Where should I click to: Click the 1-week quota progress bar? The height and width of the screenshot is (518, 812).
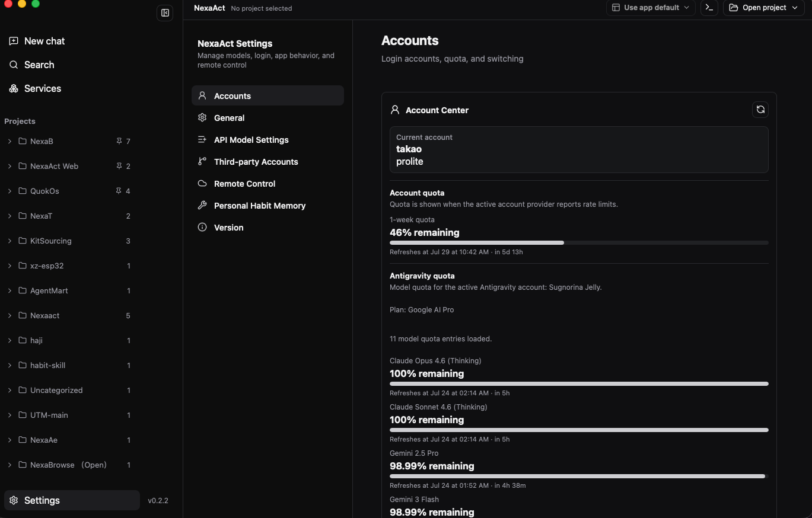point(579,242)
